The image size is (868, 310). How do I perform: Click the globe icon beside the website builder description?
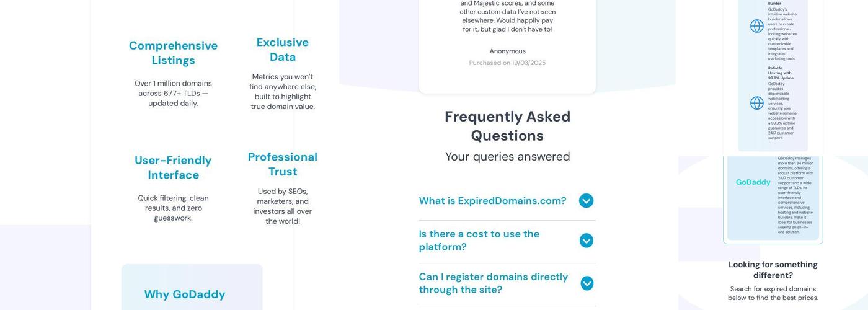pos(757,26)
